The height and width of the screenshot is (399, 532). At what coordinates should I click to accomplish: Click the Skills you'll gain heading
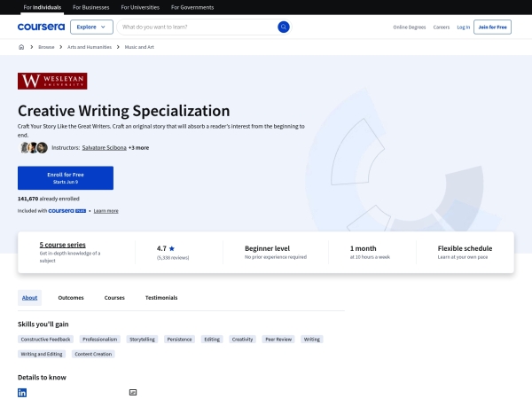click(x=43, y=324)
